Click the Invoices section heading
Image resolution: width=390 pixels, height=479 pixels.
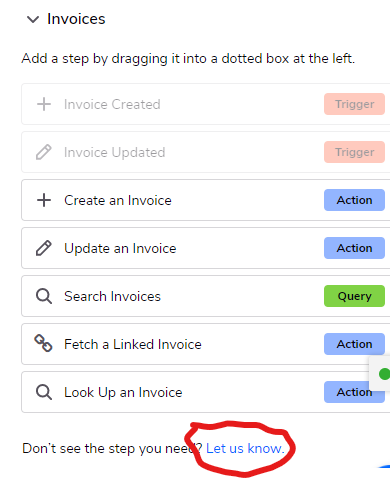(x=76, y=19)
